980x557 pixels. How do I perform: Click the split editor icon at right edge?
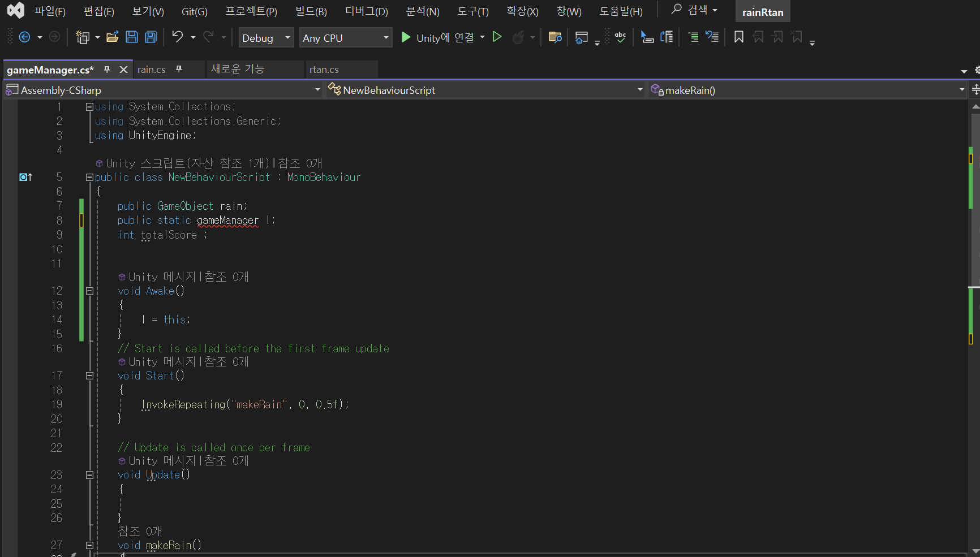[x=975, y=90]
